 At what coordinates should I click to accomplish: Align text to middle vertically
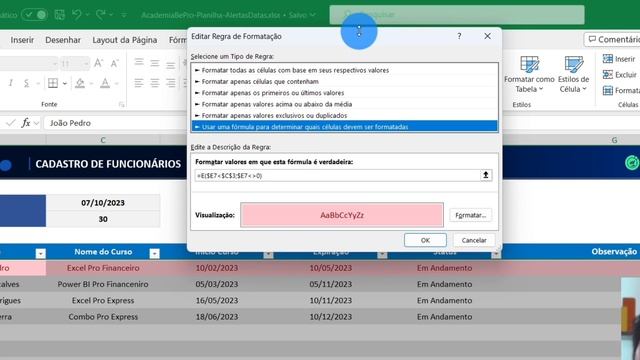(155, 63)
